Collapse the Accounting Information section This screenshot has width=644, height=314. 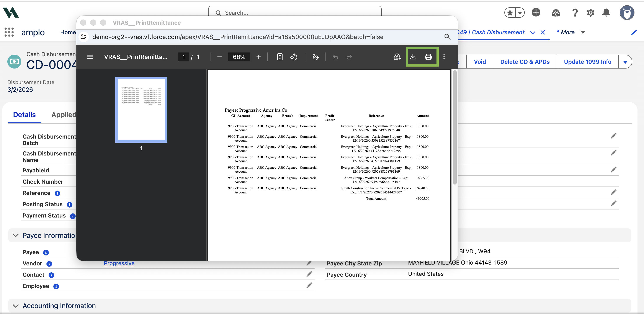15,306
